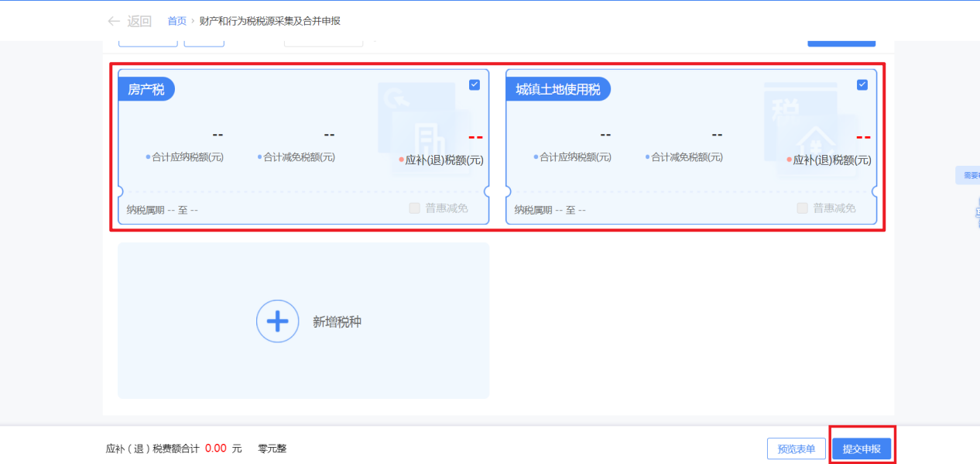
Task: Toggle 普惠减免 checkbox in 城镇土地使用税 card
Action: pyautogui.click(x=803, y=208)
